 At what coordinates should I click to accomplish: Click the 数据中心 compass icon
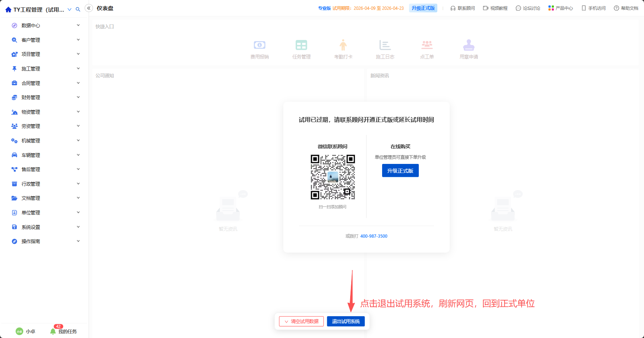coord(15,25)
